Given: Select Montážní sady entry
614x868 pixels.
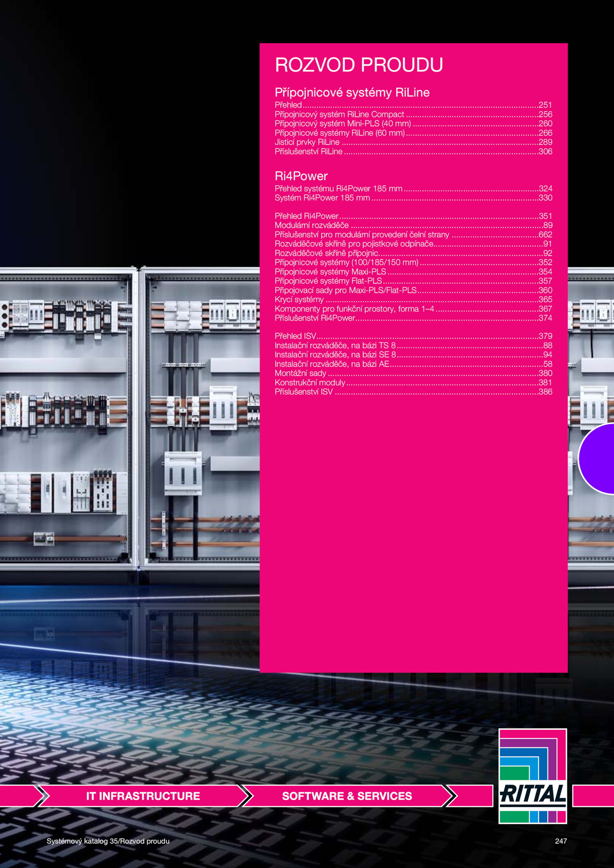Looking at the screenshot, I should pos(413,373).
